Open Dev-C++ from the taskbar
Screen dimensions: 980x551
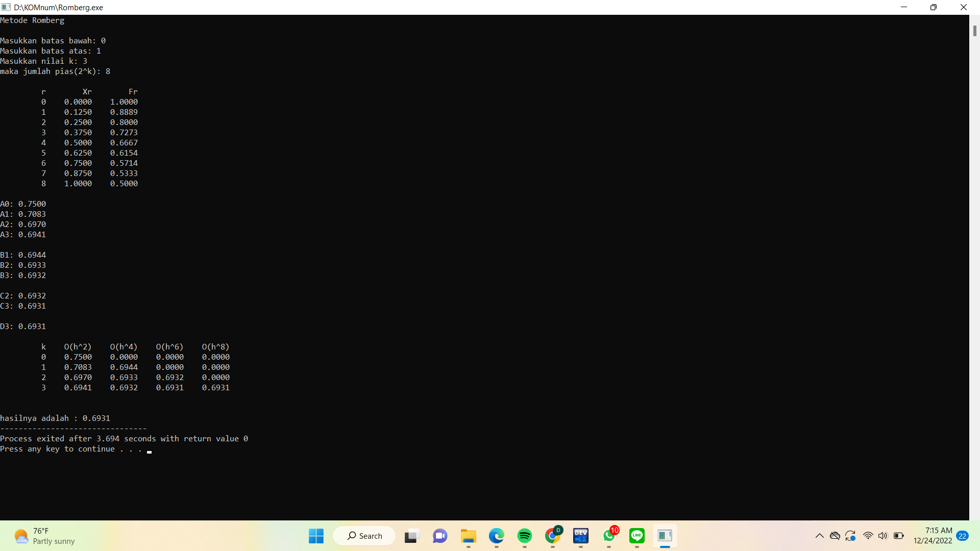(581, 536)
